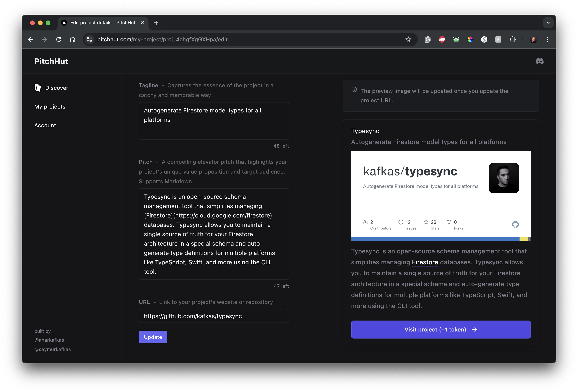Click the Typesync title in preview card
This screenshot has width=578, height=392.
(x=365, y=131)
